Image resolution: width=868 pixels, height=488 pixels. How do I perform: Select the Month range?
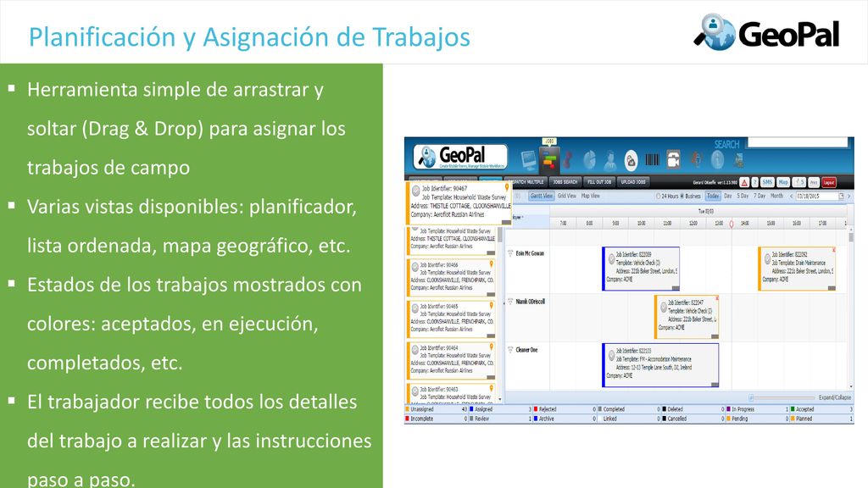tap(777, 196)
